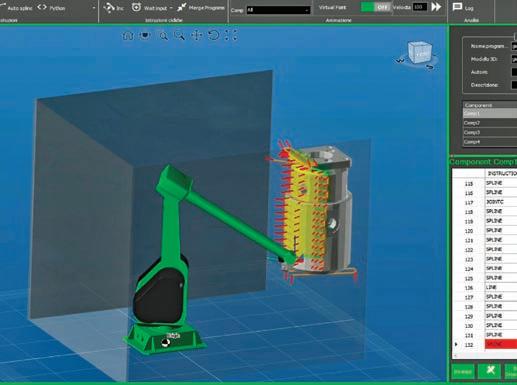Viewport: 517px width, 385px height.
Task: Click the Wait input clock icon
Action: click(x=136, y=7)
